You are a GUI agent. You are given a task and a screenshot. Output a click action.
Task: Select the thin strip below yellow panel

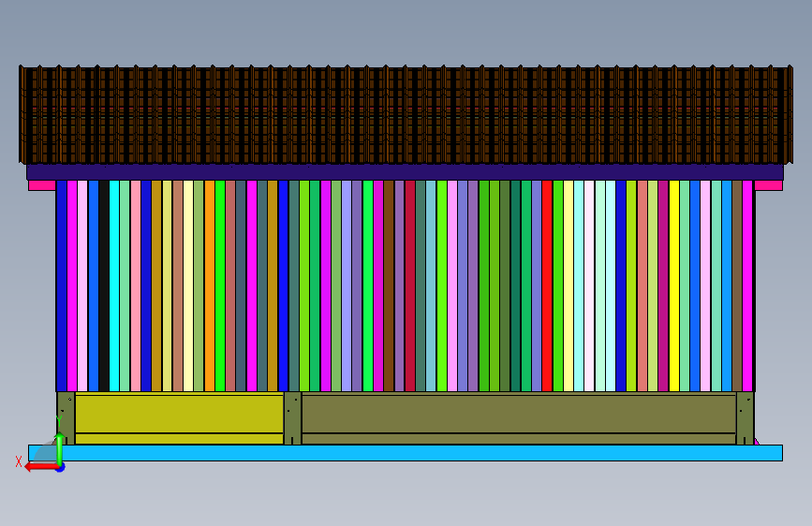tap(179, 439)
